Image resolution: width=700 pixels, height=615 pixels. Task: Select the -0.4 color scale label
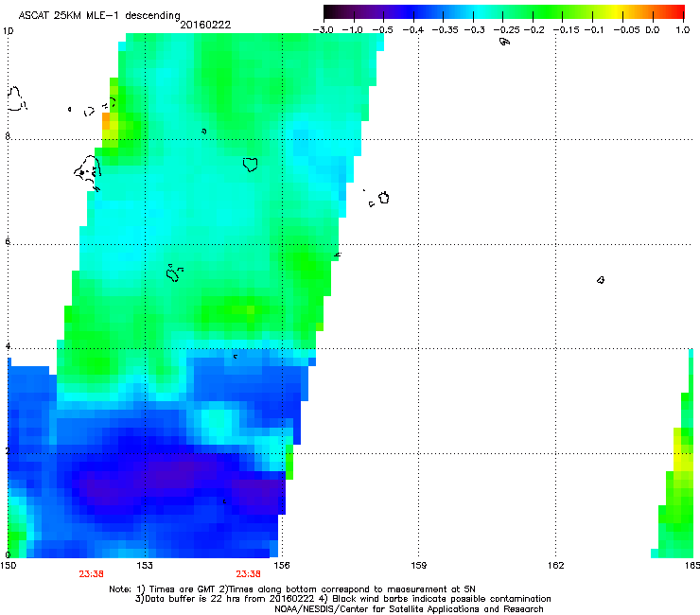tap(413, 30)
